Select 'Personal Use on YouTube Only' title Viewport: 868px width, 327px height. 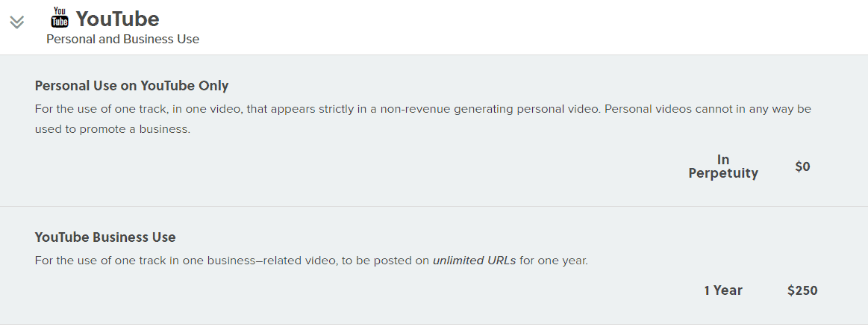[131, 85]
